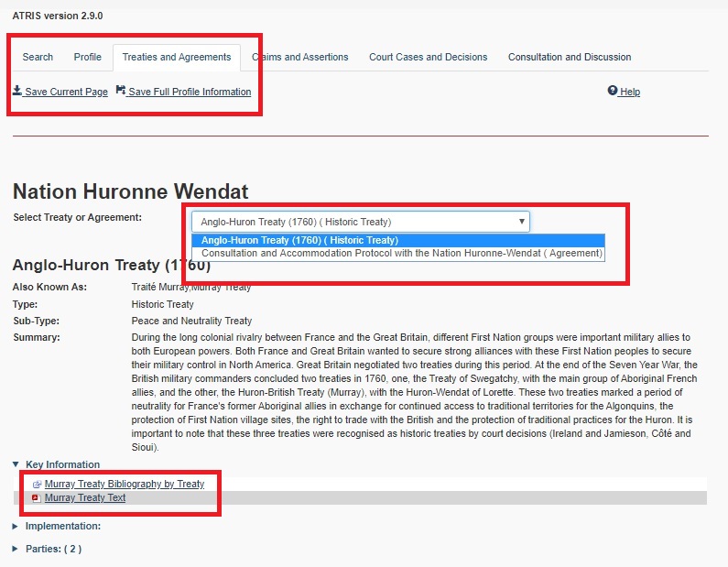728x567 pixels.
Task: Click the Save Full Profile Information link text
Action: point(190,92)
